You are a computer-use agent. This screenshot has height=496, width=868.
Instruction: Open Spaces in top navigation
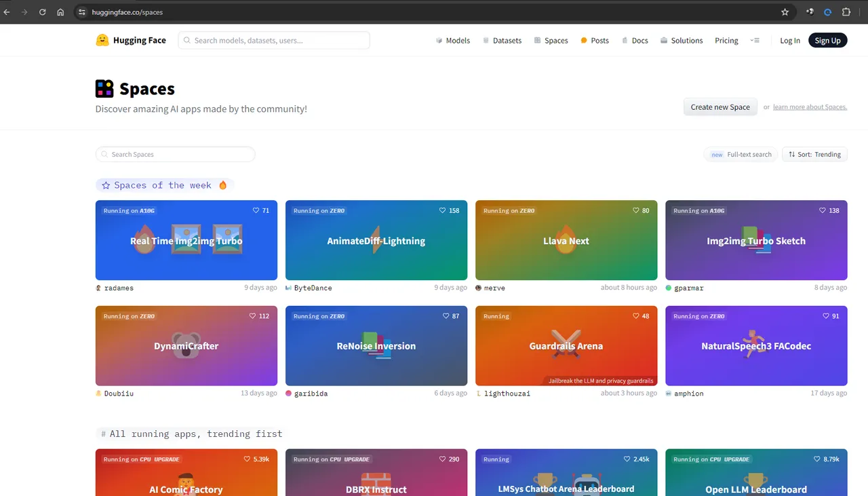551,41
